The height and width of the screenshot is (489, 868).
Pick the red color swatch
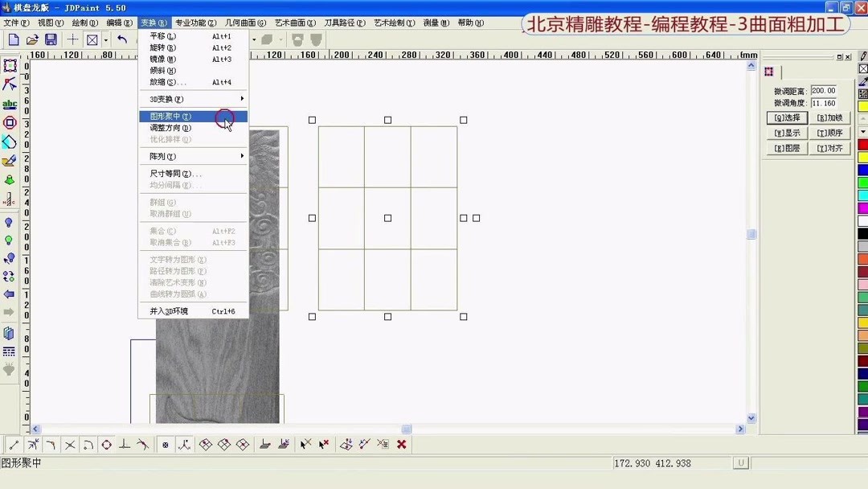pos(862,144)
